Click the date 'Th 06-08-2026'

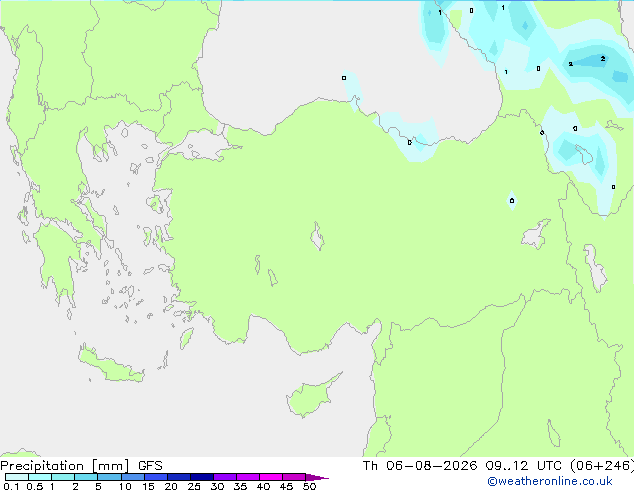coord(420,466)
